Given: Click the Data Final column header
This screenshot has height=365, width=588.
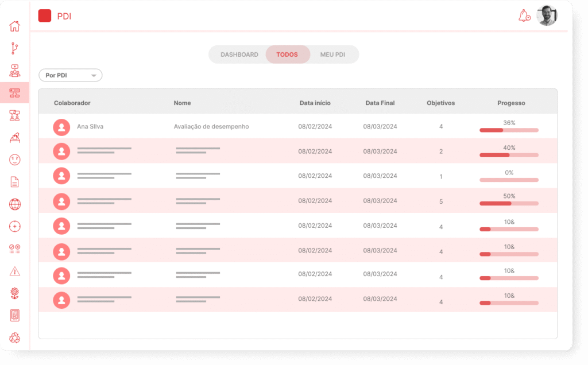Looking at the screenshot, I should pos(380,103).
